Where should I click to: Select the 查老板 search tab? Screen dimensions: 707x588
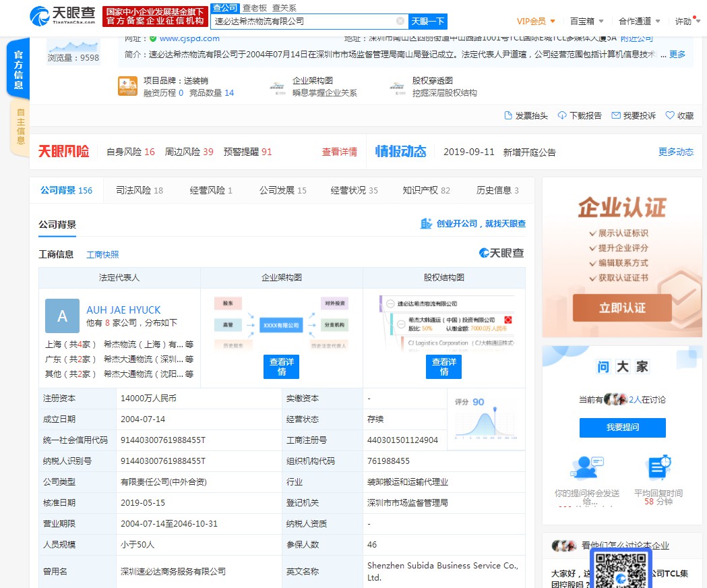255,8
